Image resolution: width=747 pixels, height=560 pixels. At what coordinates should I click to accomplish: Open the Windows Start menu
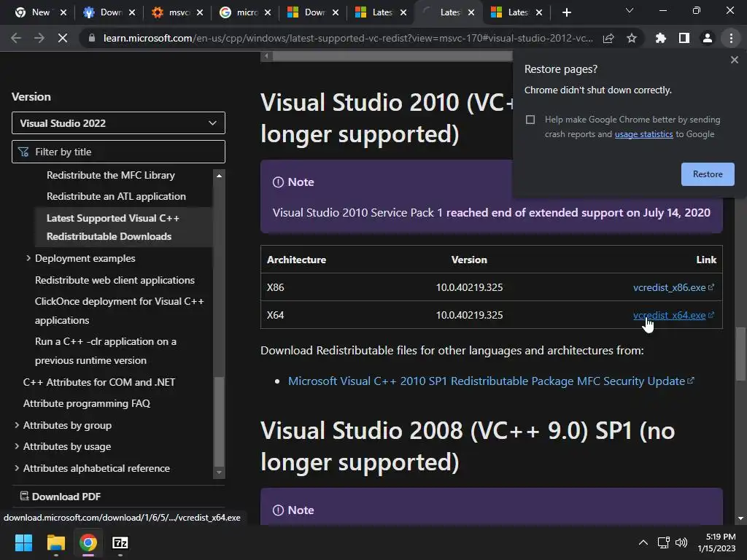(x=23, y=542)
